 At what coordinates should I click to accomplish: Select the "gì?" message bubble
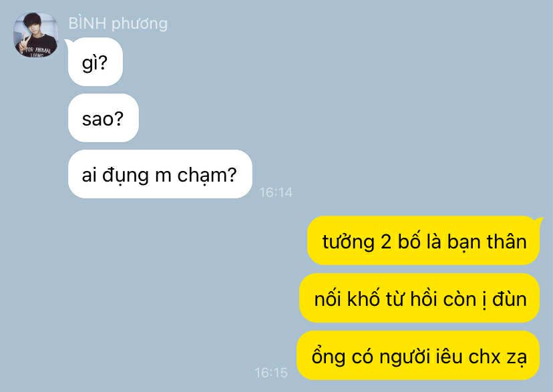click(x=96, y=62)
